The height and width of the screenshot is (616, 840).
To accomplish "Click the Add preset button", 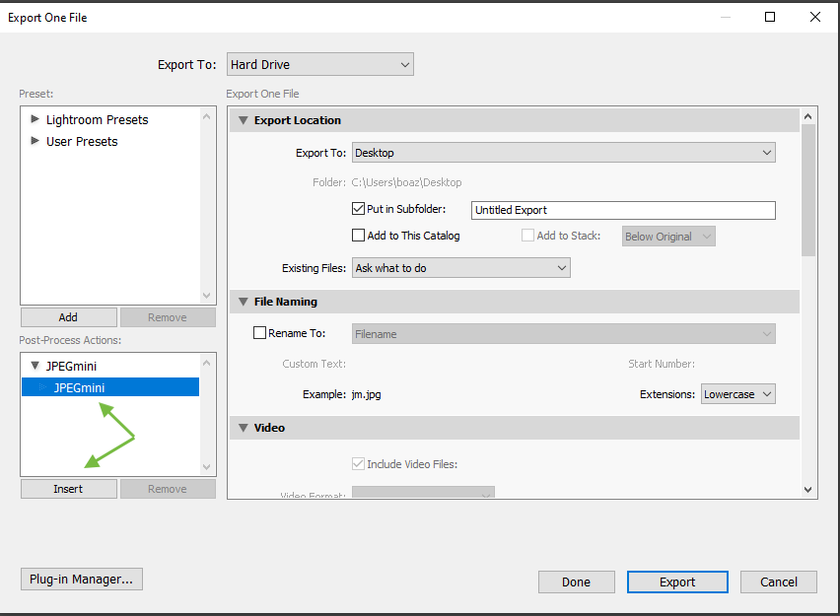I will coord(69,317).
